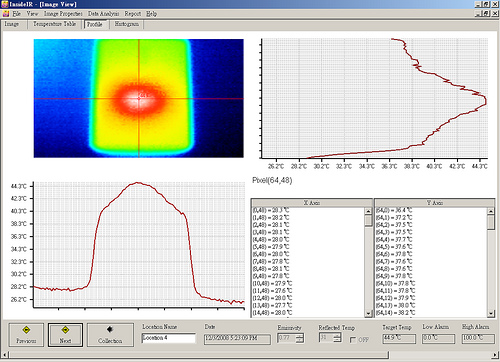Click the Y Axis list down scroll arrow
The height and width of the screenshot is (362, 500).
(x=491, y=313)
